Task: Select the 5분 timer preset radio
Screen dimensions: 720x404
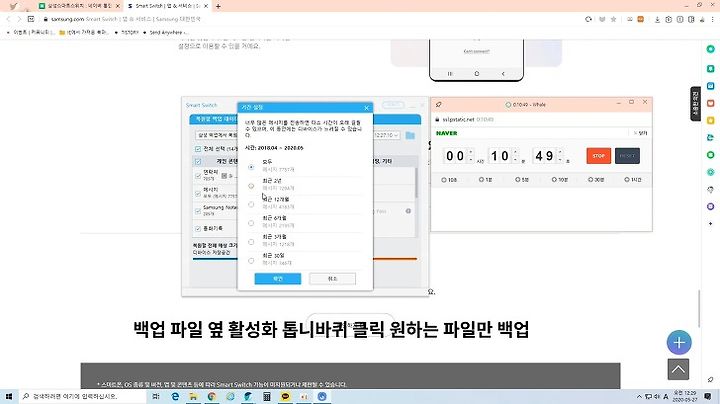Action: pos(518,180)
